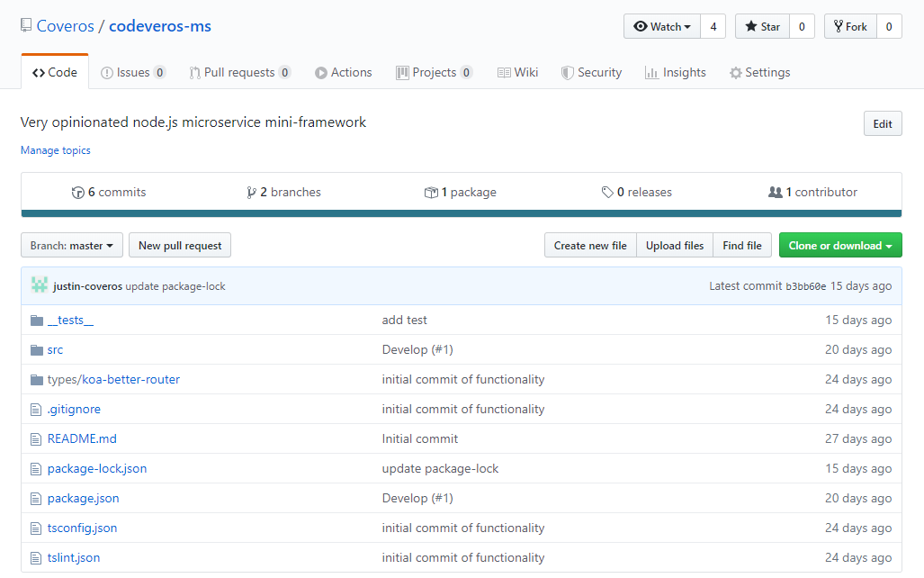Open the Projects tab
Screen dimensions: 924x578
435,73
